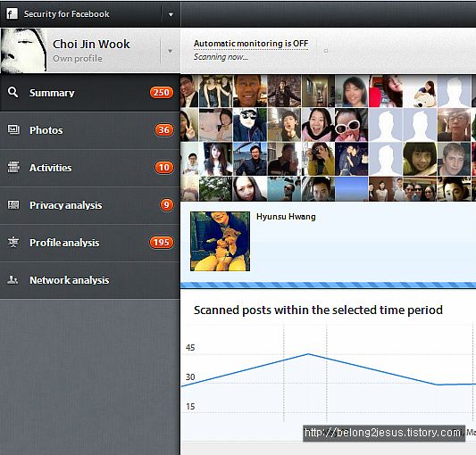Select the Choi Jin Wook name text
Screen dimensions: 476x455
click(91, 45)
